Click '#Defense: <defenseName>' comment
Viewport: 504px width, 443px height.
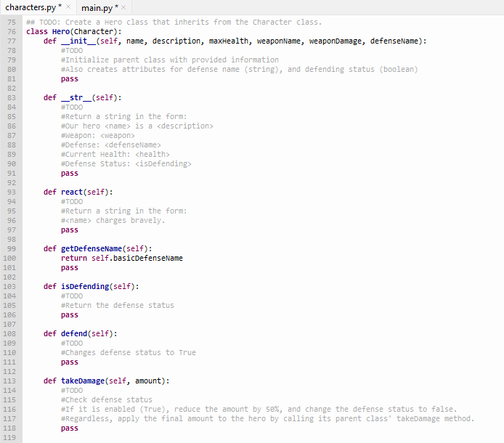pos(111,145)
